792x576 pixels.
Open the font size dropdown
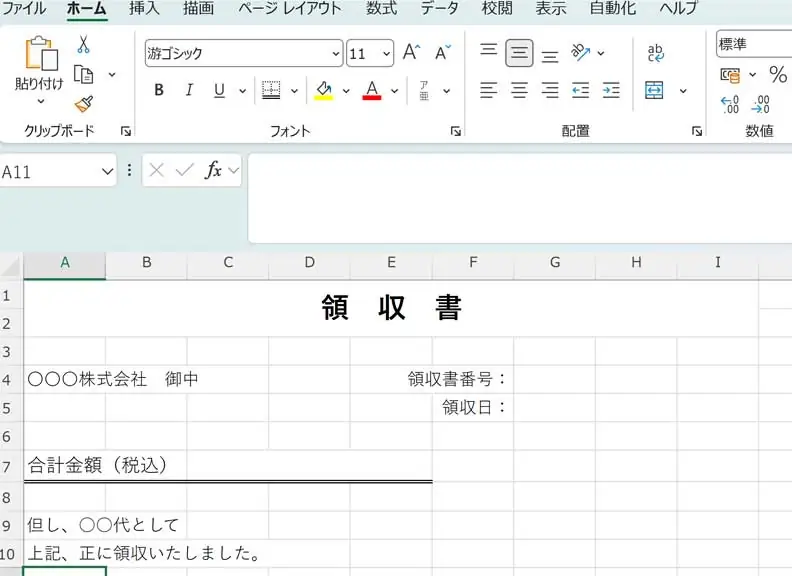[386, 53]
